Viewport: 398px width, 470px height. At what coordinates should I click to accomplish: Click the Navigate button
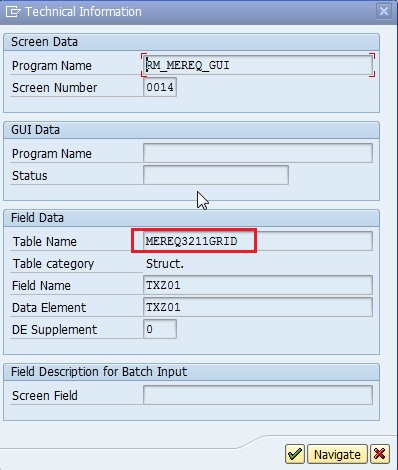coord(337,454)
